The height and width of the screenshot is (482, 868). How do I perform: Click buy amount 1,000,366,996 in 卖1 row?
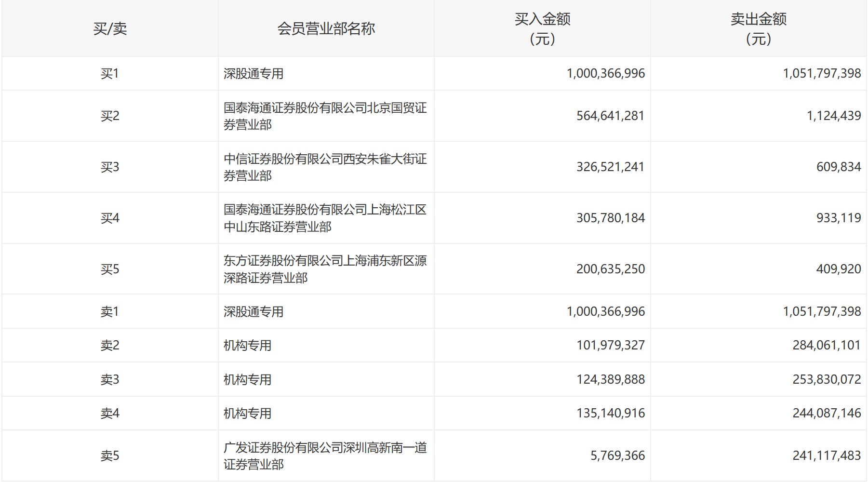click(606, 311)
